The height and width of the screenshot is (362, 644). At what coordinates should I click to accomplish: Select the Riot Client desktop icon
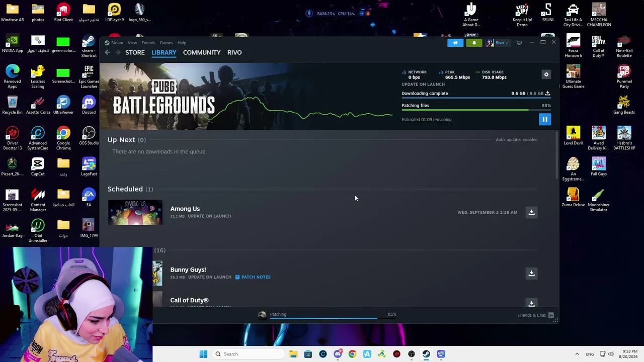[x=63, y=13]
